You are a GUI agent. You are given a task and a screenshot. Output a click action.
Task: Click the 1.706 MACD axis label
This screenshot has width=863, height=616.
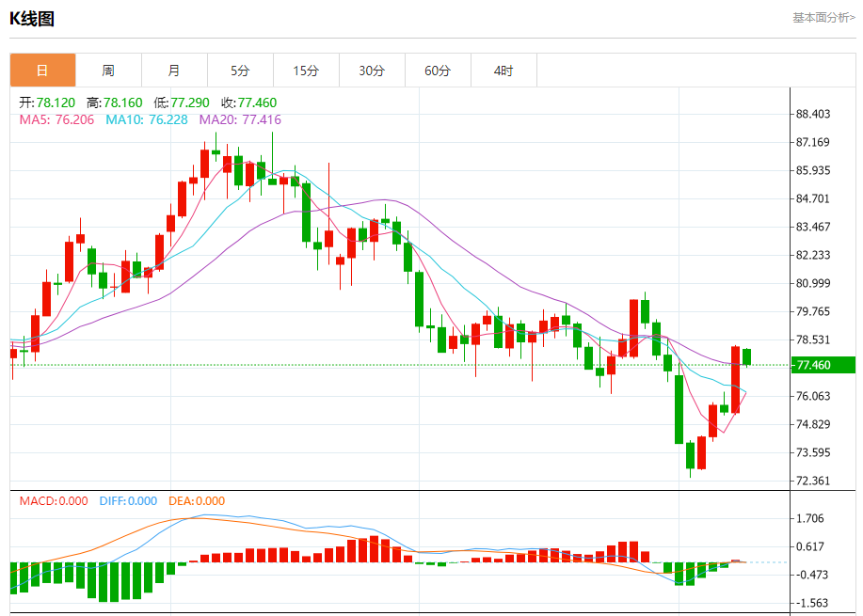coord(810,518)
